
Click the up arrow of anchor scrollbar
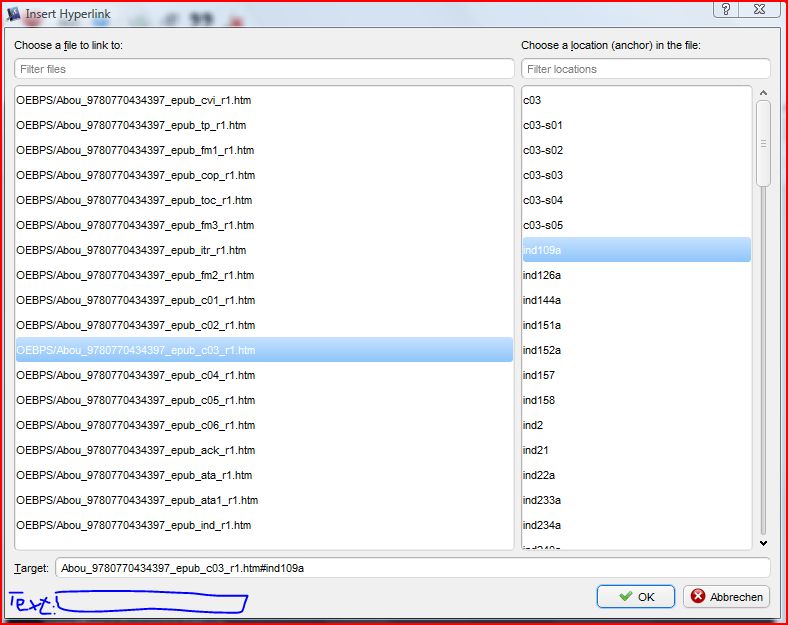pyautogui.click(x=763, y=93)
